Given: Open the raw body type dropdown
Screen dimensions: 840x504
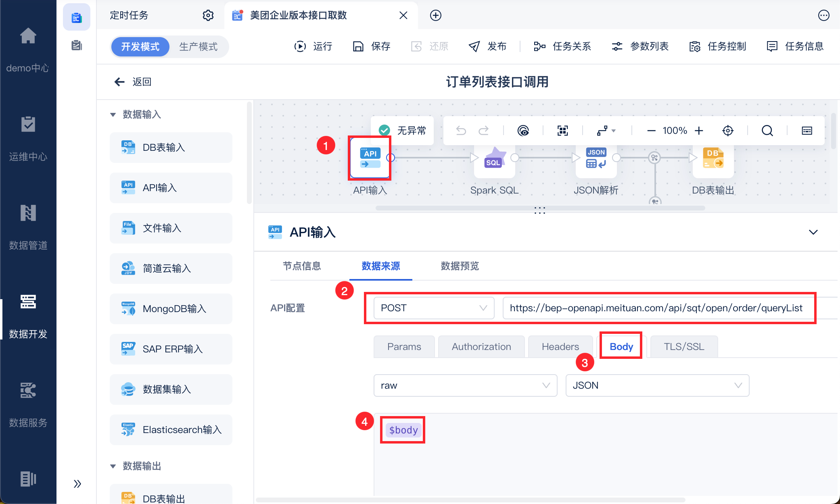Looking at the screenshot, I should click(x=465, y=385).
